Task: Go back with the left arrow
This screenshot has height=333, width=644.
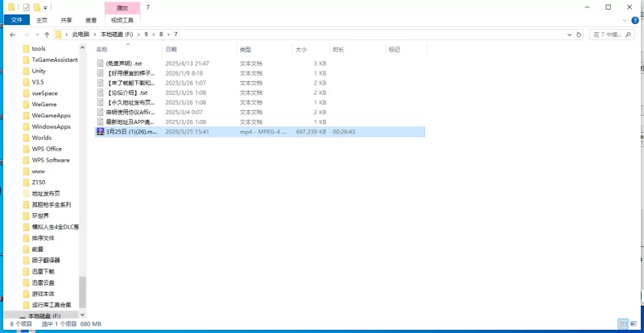Action: click(12, 35)
